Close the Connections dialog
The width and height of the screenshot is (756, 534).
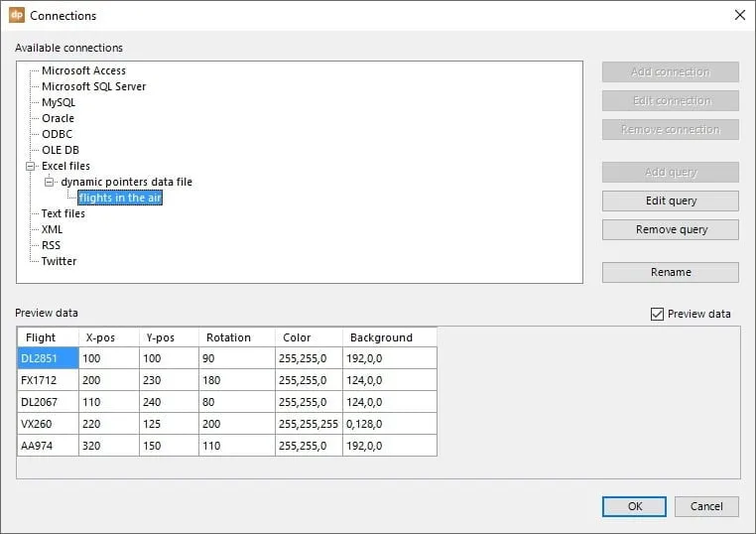(739, 15)
